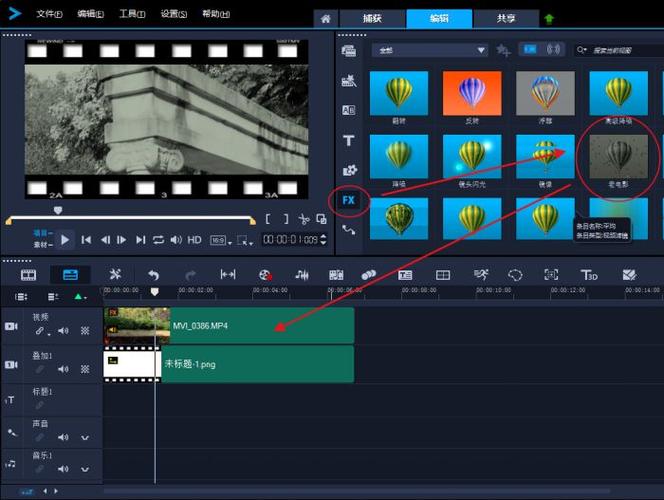Switch to Timeline view
This screenshot has height=500, width=664.
click(x=70, y=275)
